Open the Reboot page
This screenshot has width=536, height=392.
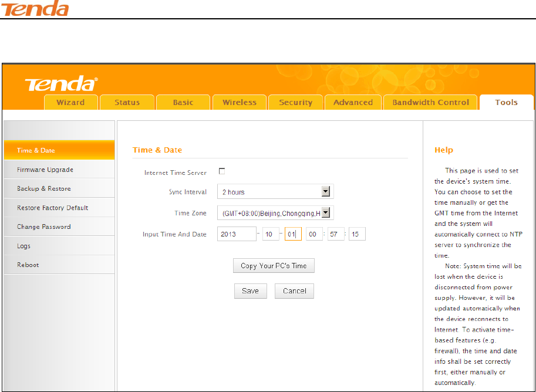tap(59, 265)
